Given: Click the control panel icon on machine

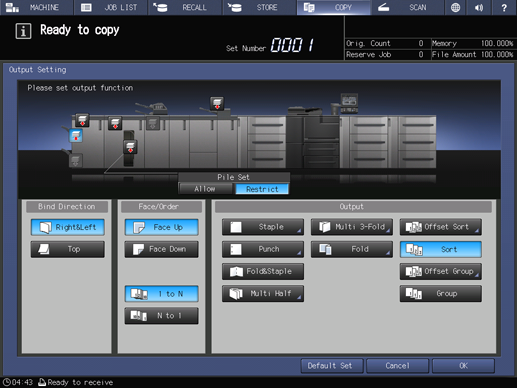Looking at the screenshot, I should [x=349, y=103].
